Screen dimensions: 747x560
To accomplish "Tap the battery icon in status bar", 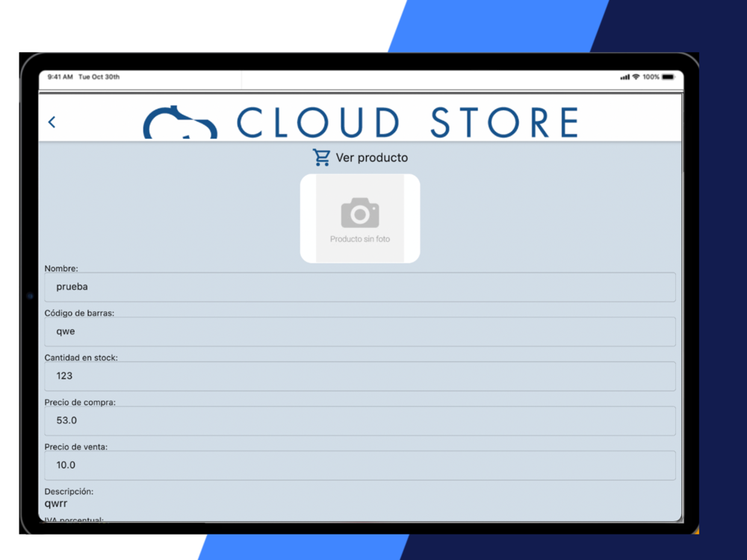I will coord(669,77).
